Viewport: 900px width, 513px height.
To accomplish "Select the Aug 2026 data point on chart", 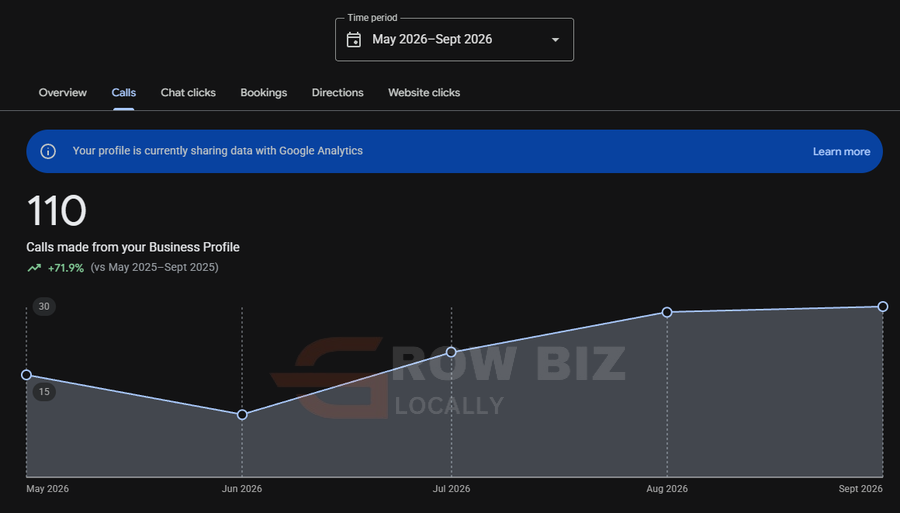I will (667, 312).
